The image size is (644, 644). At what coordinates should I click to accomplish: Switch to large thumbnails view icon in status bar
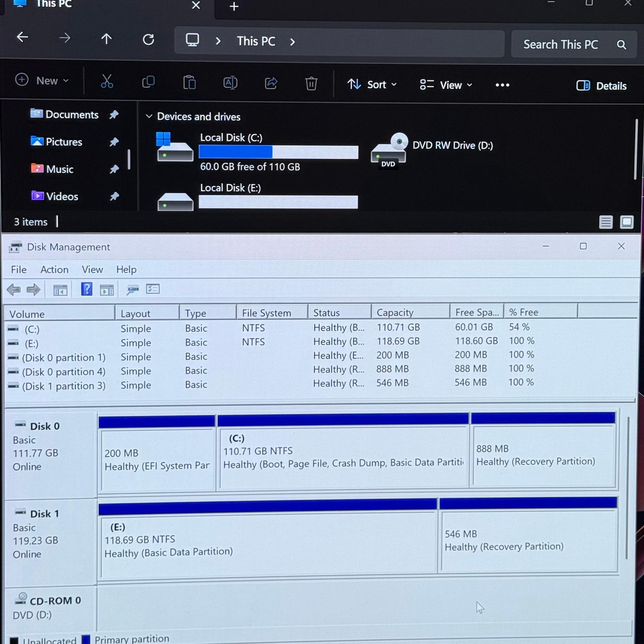click(x=626, y=222)
